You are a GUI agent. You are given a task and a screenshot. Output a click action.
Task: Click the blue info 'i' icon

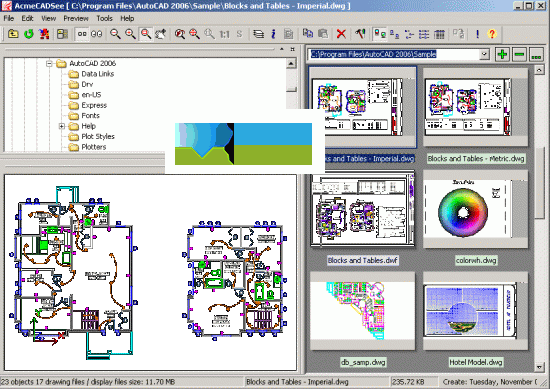point(273,34)
